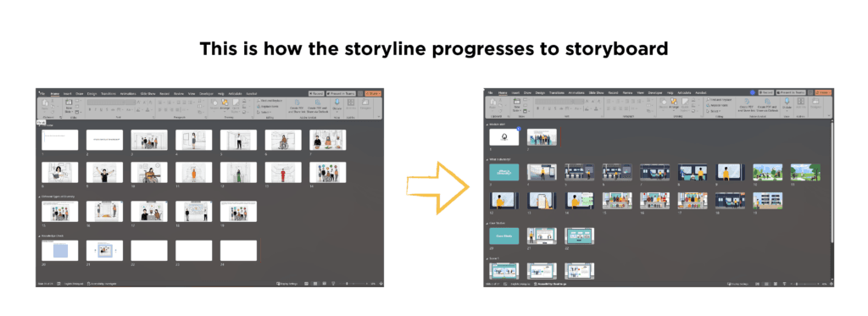This screenshot has width=868, height=316.
Task: Select blank slide 24 thumbnail, left window
Action: 238,250
